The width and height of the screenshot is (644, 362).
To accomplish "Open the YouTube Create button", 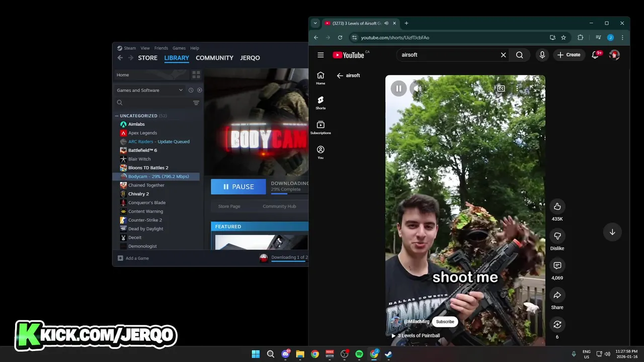I will [569, 55].
